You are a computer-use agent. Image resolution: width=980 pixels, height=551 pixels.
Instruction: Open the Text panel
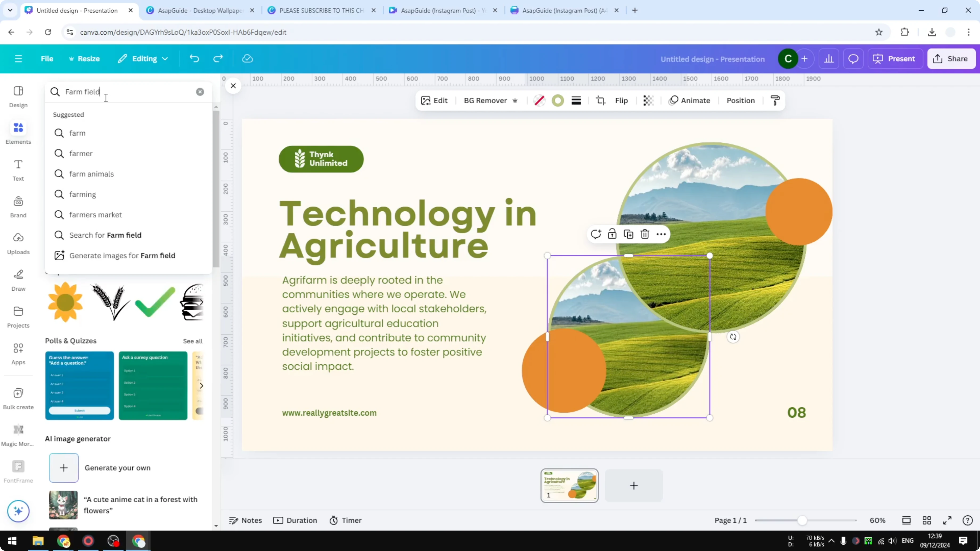point(18,170)
